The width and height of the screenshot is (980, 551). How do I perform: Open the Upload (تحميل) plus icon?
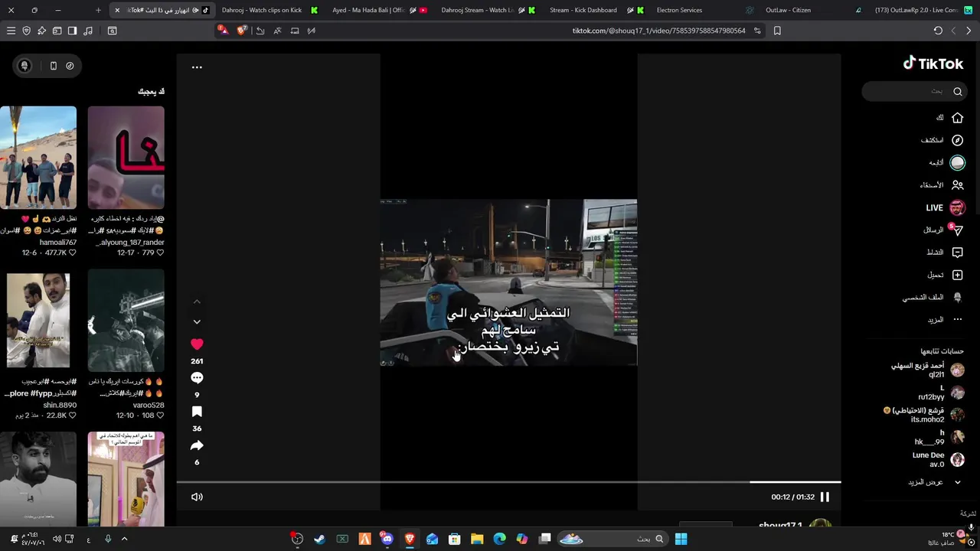coord(957,275)
